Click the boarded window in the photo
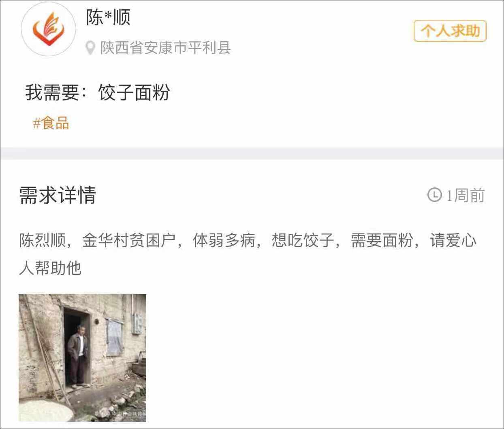 pos(114,336)
